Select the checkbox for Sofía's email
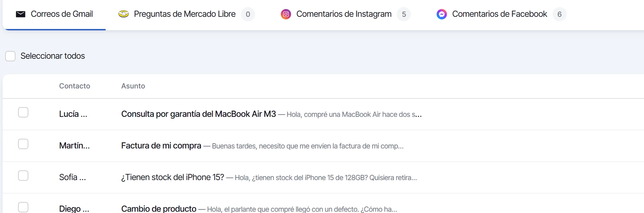Image resolution: width=644 pixels, height=213 pixels. click(x=23, y=175)
